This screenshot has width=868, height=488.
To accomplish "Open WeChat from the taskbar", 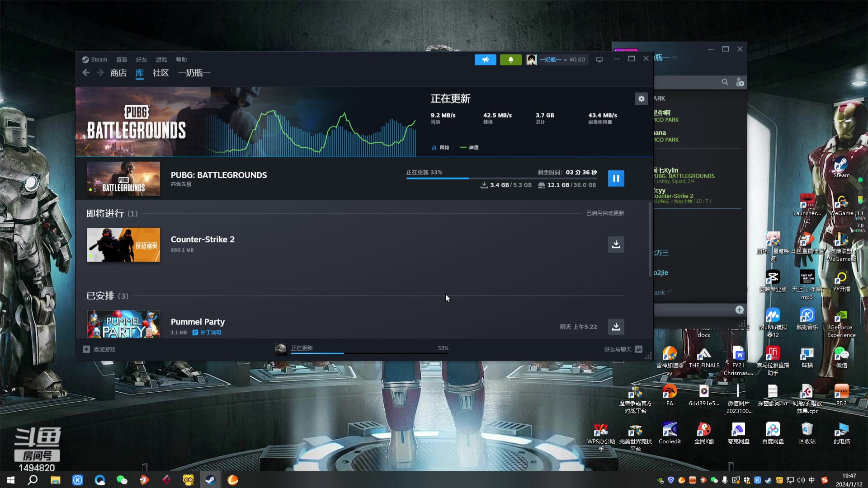I will tap(122, 480).
